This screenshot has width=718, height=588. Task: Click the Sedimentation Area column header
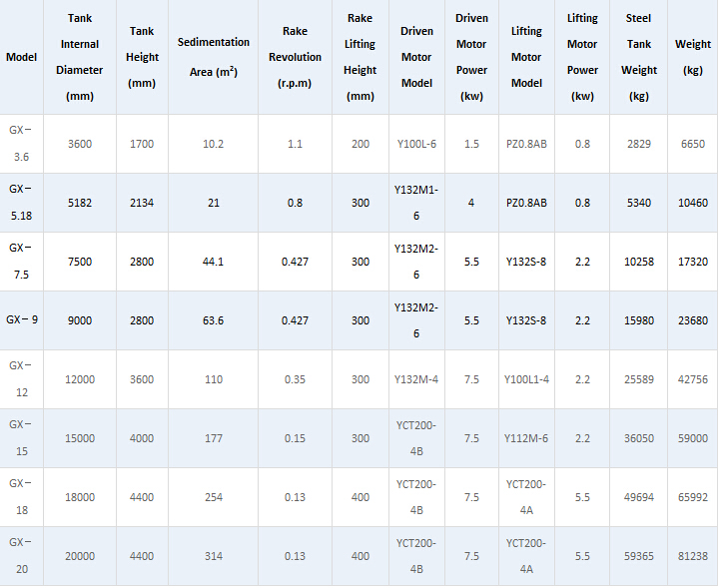pyautogui.click(x=213, y=57)
